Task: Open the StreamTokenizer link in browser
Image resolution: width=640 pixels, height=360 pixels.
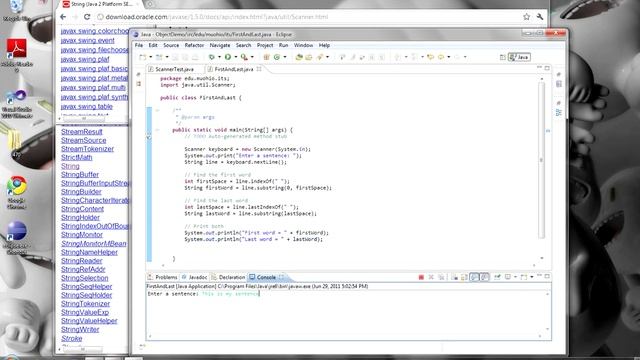Action: (x=87, y=149)
